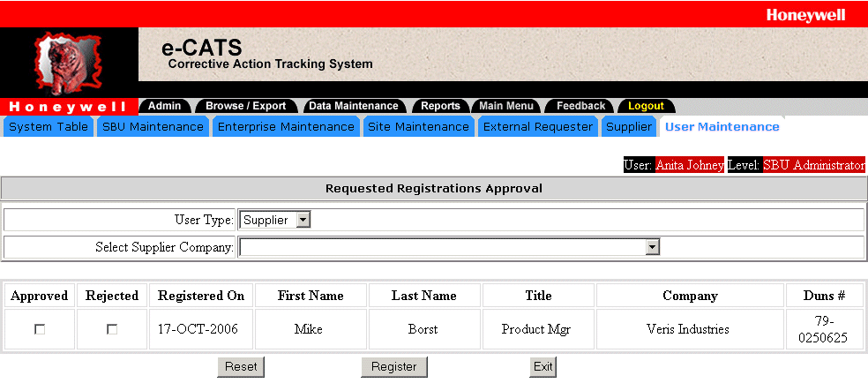Image resolution: width=868 pixels, height=383 pixels.
Task: Click the red Honeywell banner under the tiger
Action: [68, 106]
